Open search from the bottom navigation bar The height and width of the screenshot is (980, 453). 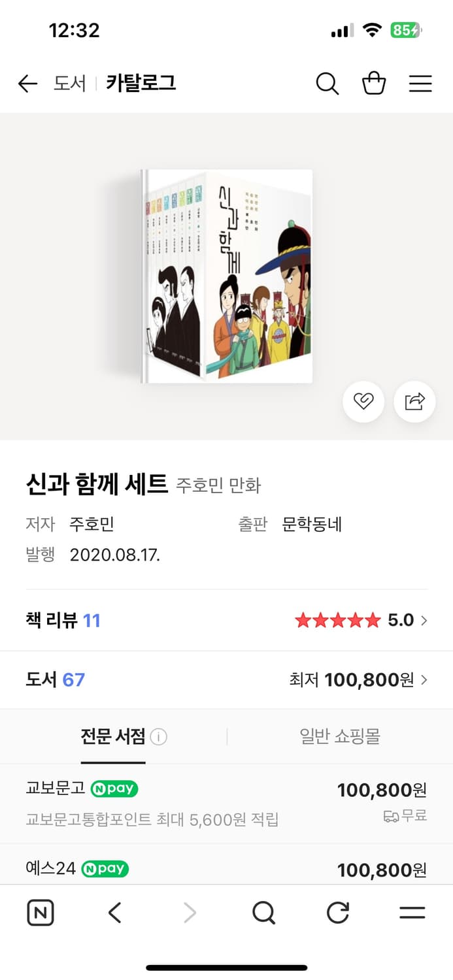tap(263, 914)
